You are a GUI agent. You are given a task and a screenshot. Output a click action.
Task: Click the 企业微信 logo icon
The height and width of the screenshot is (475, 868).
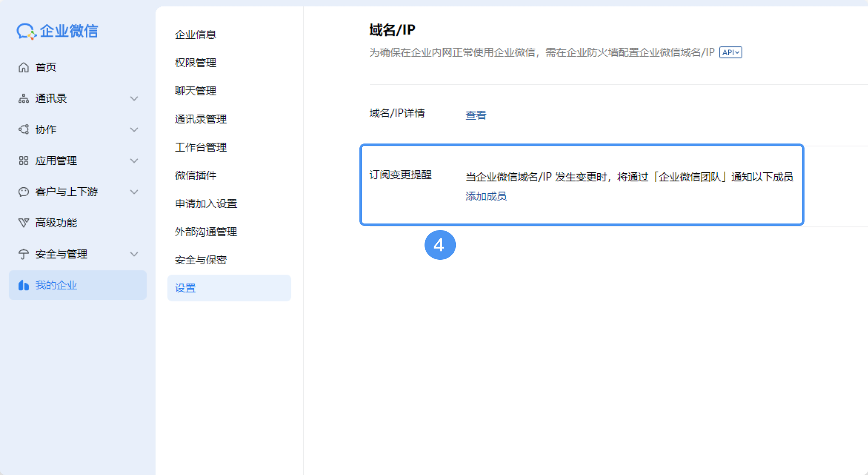(x=26, y=31)
